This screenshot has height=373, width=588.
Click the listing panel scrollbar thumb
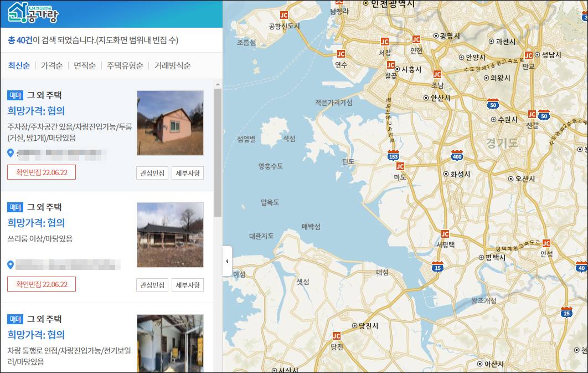218,153
